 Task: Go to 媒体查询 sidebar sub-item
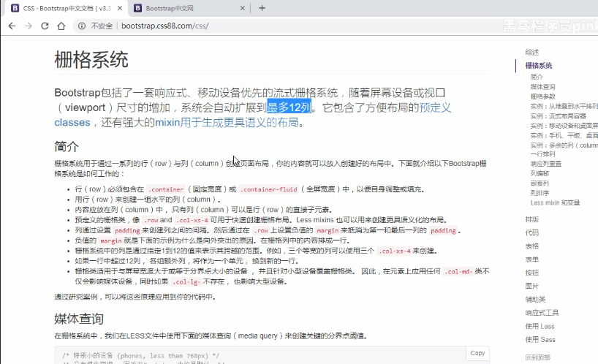pos(542,87)
